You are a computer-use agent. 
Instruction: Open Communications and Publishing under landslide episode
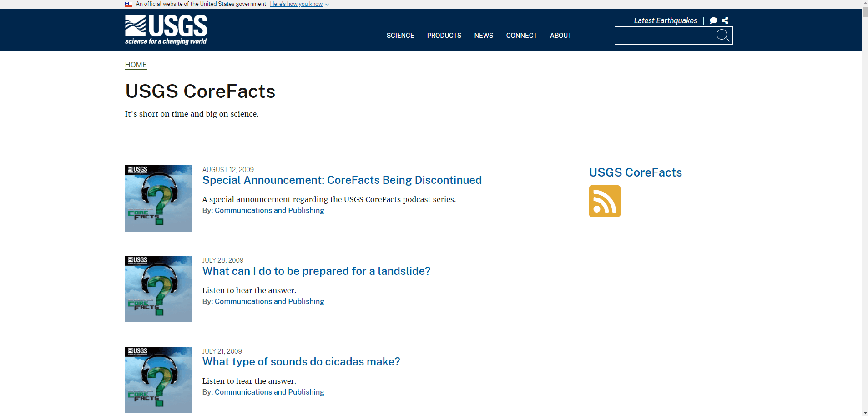point(269,301)
